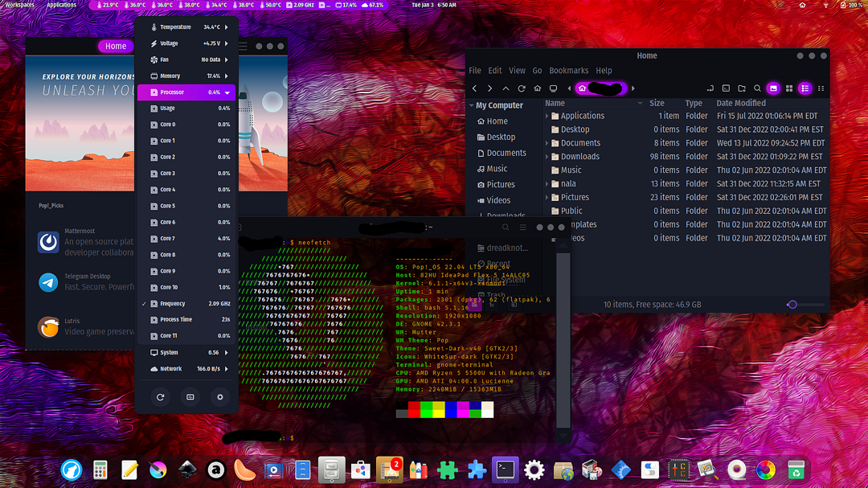
Task: Open the Bookmarks menu in file manager
Action: (568, 71)
